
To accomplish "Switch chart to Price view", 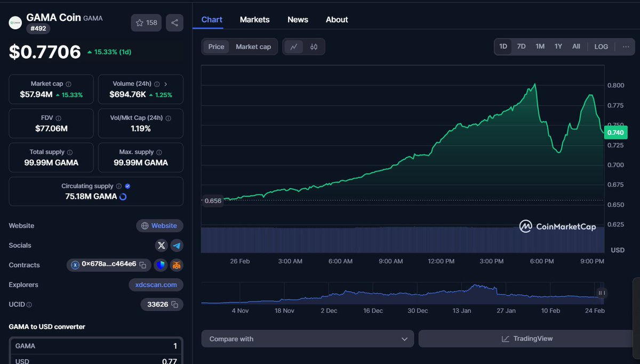I will click(x=216, y=47).
